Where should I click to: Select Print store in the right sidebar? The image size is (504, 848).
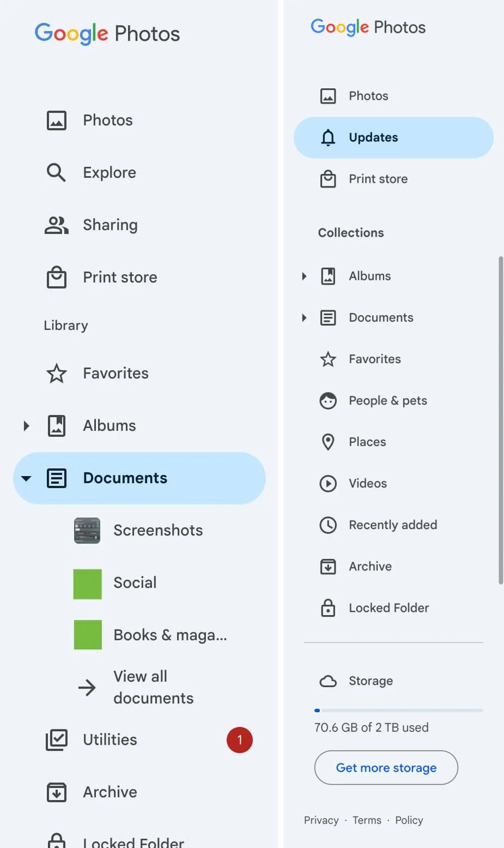tap(378, 179)
